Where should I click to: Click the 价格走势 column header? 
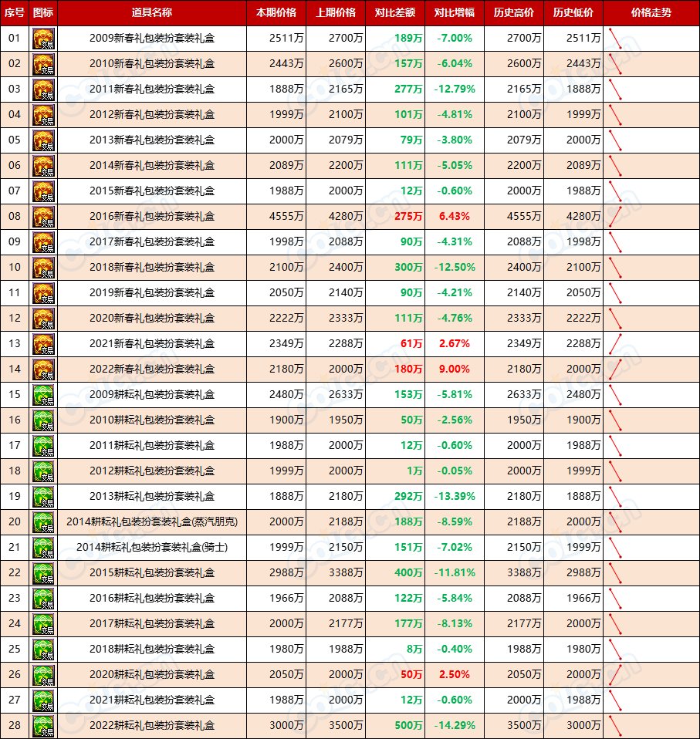pyautogui.click(x=651, y=13)
